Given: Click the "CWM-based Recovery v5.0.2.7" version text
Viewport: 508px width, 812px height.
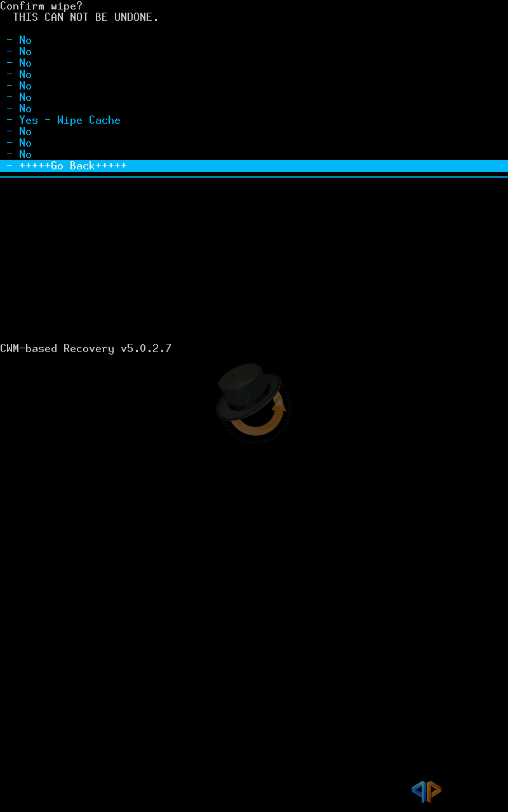Looking at the screenshot, I should [x=86, y=348].
